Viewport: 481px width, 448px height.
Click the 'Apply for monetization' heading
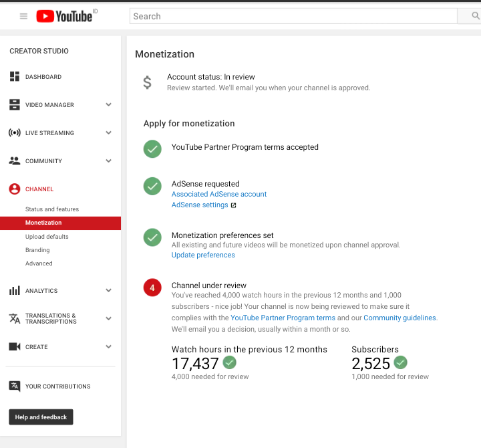click(x=189, y=124)
